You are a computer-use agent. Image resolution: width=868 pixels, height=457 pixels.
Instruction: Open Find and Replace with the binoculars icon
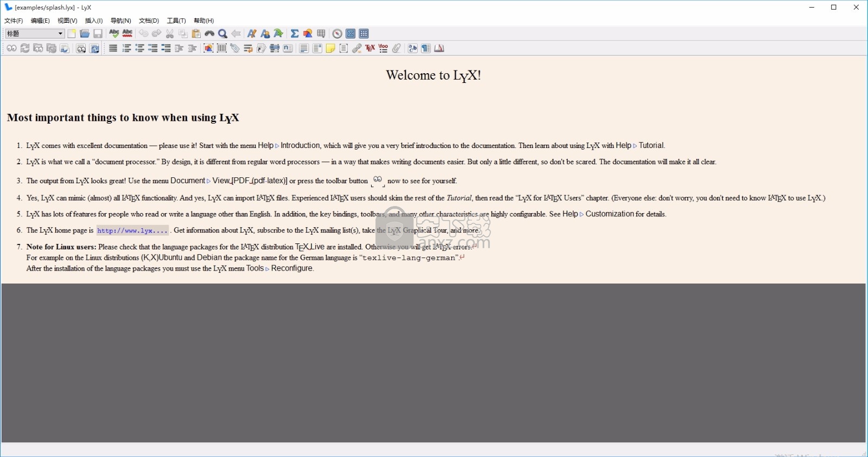coord(209,34)
